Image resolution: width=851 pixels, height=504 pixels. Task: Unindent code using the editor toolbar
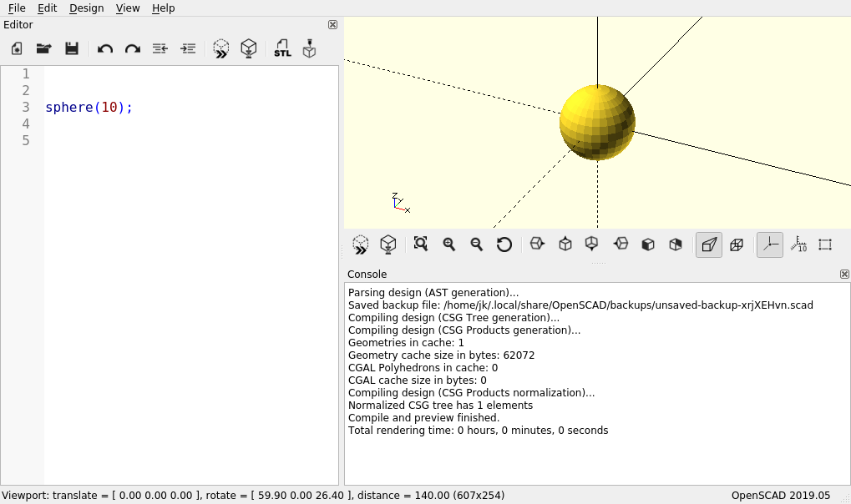coord(160,48)
